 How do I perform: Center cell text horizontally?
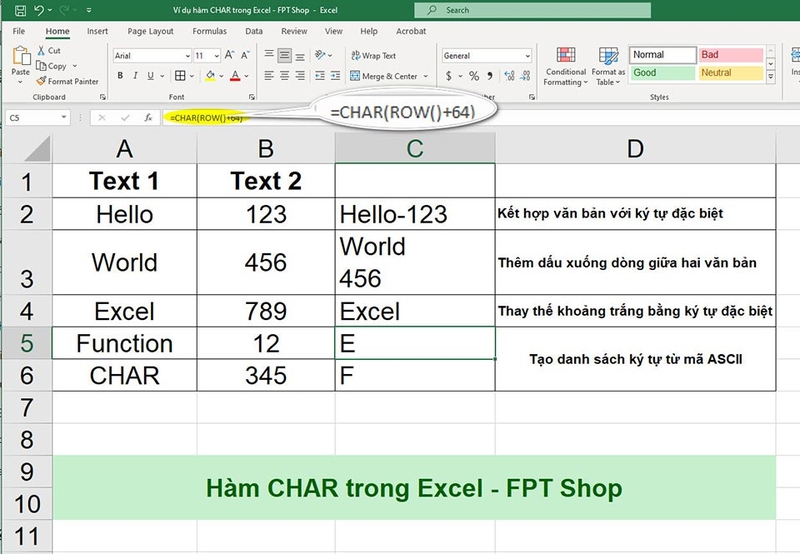tap(285, 75)
